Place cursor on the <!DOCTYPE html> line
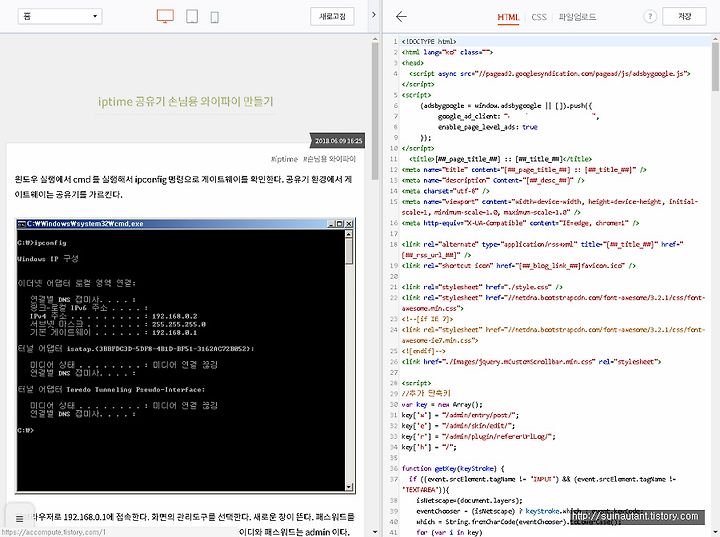Image resolution: width=720 pixels, height=537 pixels. click(429, 41)
